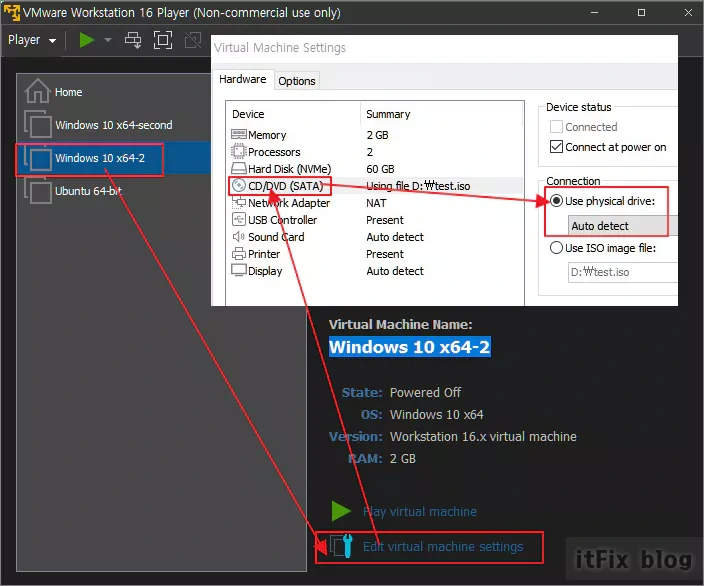The width and height of the screenshot is (704, 586).
Task: Toggle Connect at power on checkbox
Action: pos(556,147)
